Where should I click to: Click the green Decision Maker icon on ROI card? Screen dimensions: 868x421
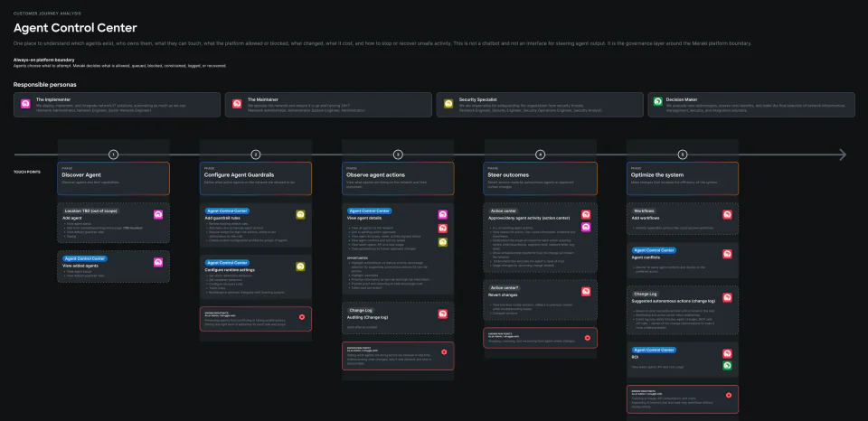(x=727, y=366)
